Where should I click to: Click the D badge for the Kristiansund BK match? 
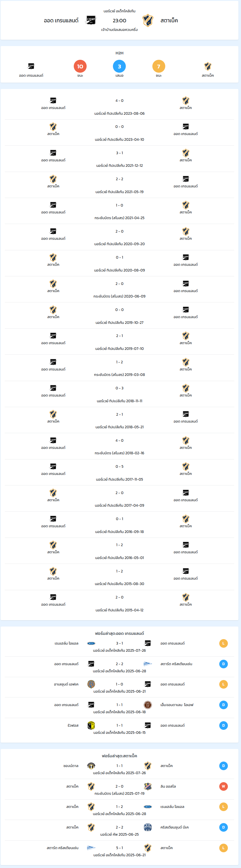[x=224, y=827]
